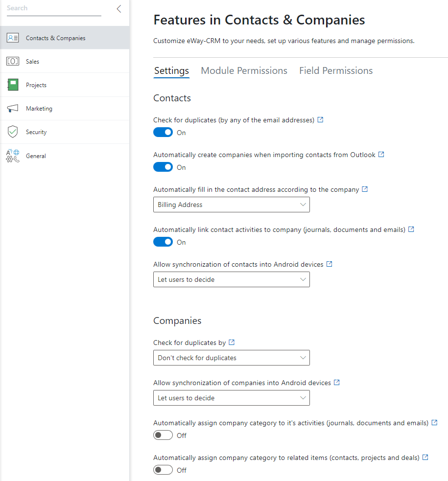The height and width of the screenshot is (481, 448).
Task: Open help link beside Outlook import setting
Action: pos(381,154)
